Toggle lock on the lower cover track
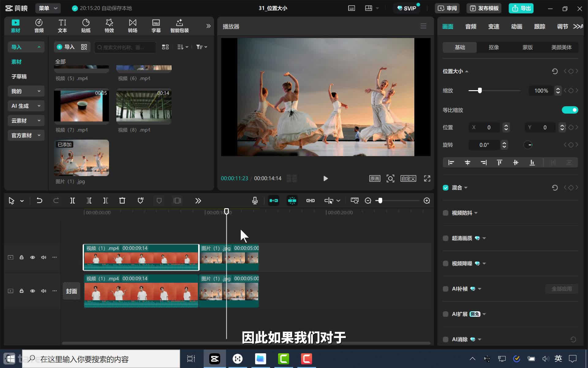588x368 pixels. [21, 291]
